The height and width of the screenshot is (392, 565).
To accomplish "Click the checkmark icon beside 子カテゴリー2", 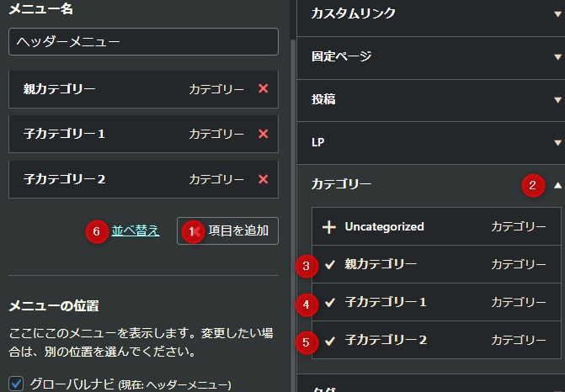I will [329, 340].
